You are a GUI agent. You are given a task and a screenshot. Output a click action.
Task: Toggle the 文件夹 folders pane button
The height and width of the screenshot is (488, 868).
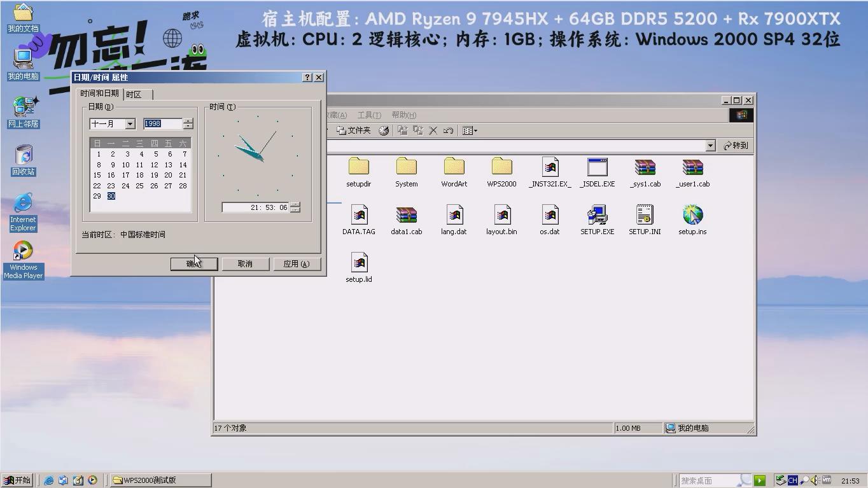pos(353,130)
